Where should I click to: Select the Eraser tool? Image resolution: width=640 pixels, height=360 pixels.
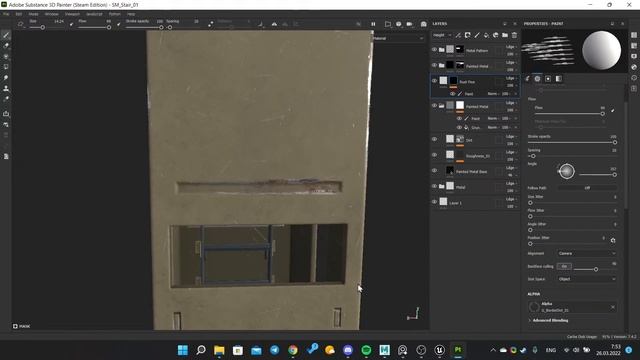6,45
